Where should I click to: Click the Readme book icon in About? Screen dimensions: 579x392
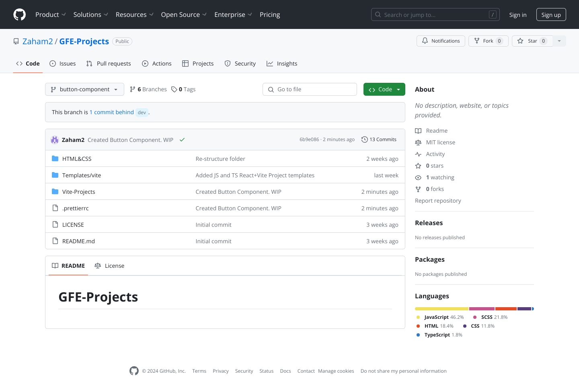(418, 131)
